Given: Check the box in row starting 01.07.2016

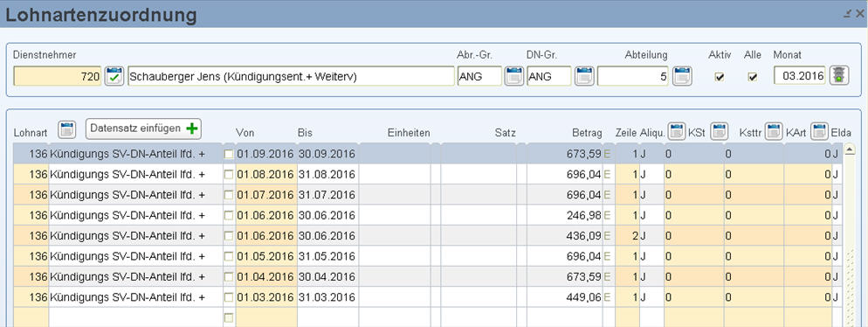Looking at the screenshot, I should click(229, 195).
